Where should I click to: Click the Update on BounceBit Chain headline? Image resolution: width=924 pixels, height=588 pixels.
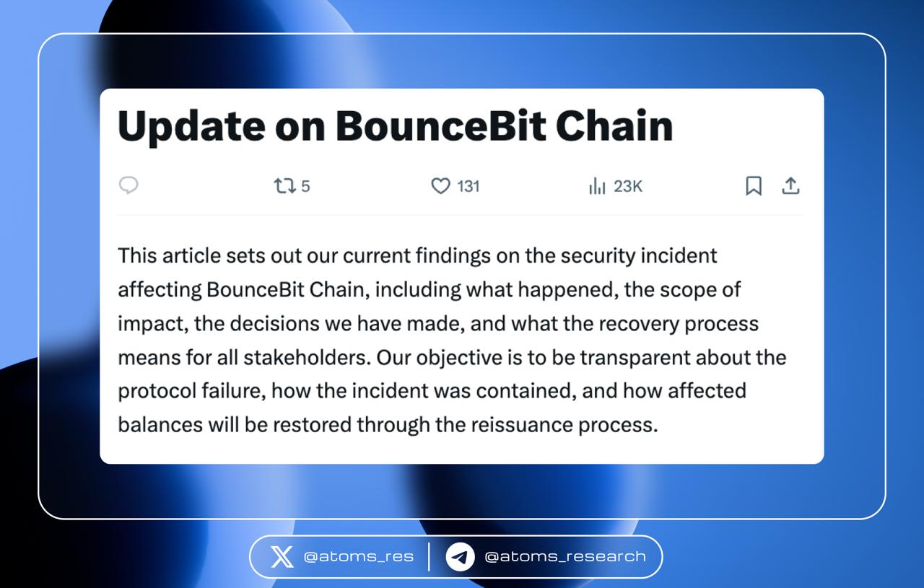pyautogui.click(x=396, y=126)
